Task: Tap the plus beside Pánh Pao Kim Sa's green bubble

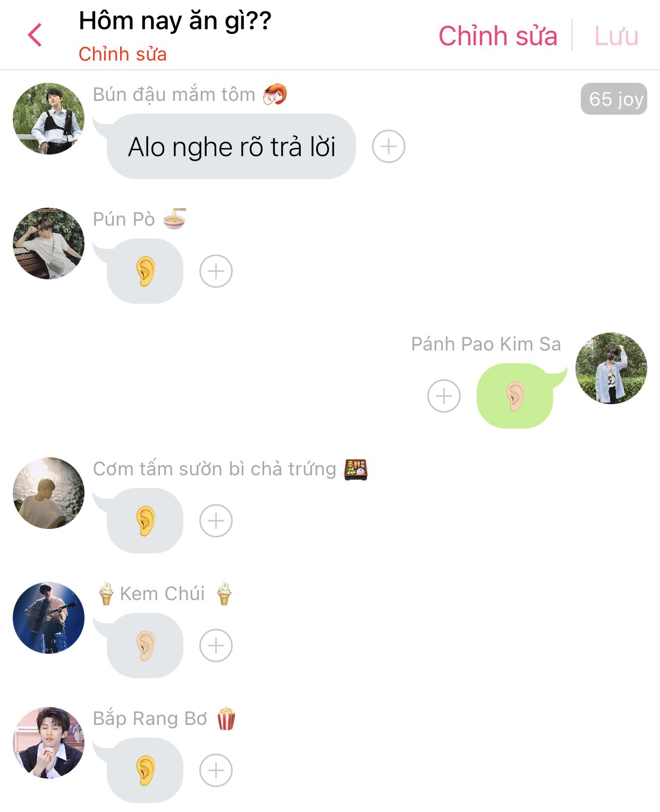Action: coord(444,396)
